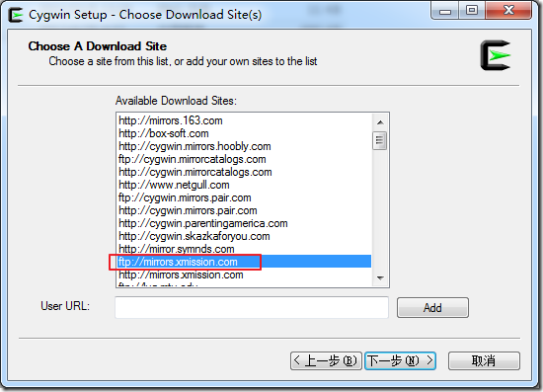Screen dimensions: 543x392
Task: Go back with the 上一步(B) button
Action: (x=326, y=360)
